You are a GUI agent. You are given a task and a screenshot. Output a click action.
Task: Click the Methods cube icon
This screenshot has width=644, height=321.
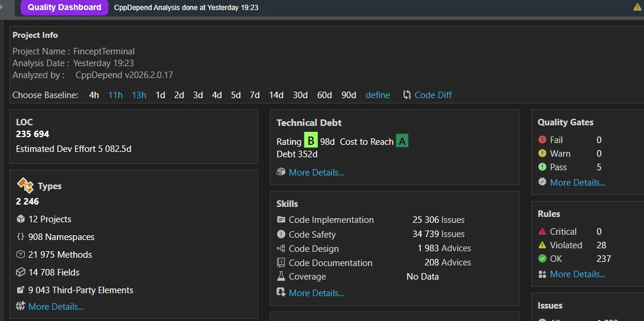tap(21, 254)
